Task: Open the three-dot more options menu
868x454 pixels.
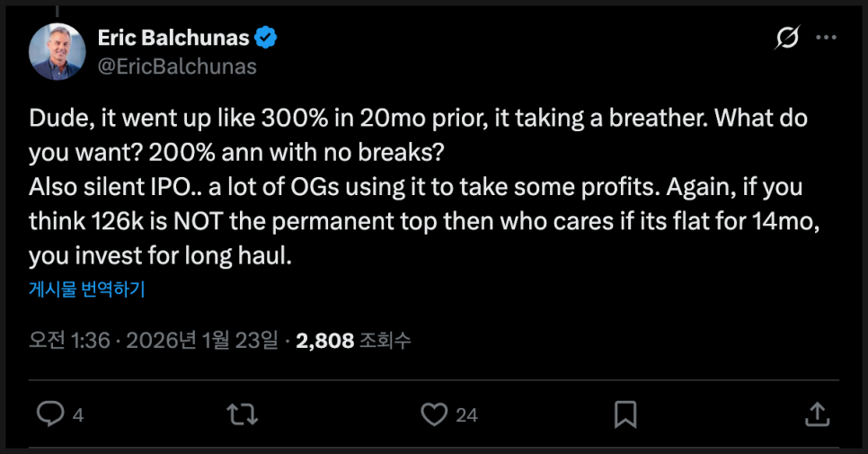Action: 827,39
